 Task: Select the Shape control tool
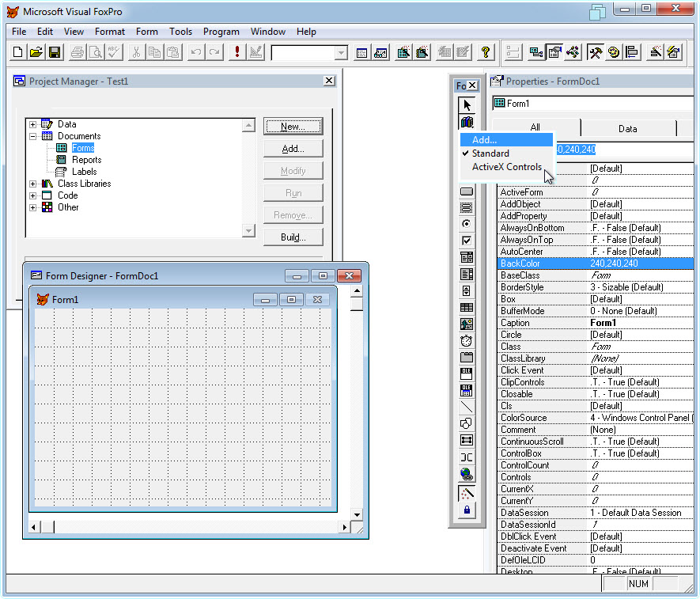467,423
